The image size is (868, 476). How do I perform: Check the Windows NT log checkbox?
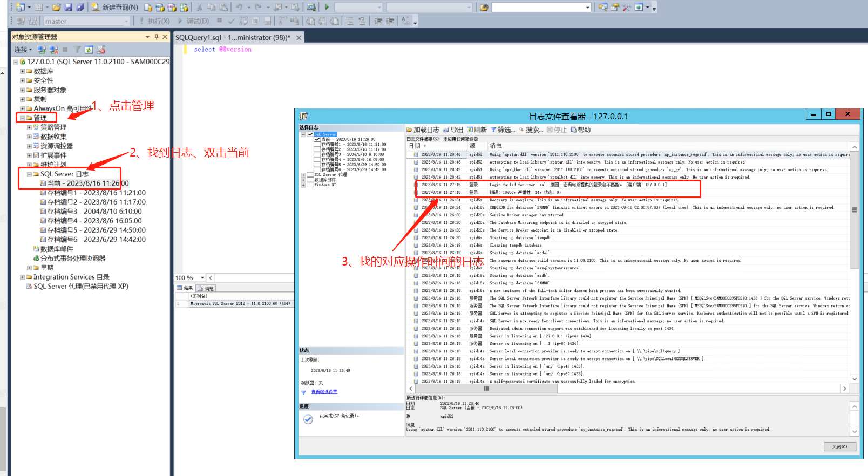pyautogui.click(x=310, y=185)
